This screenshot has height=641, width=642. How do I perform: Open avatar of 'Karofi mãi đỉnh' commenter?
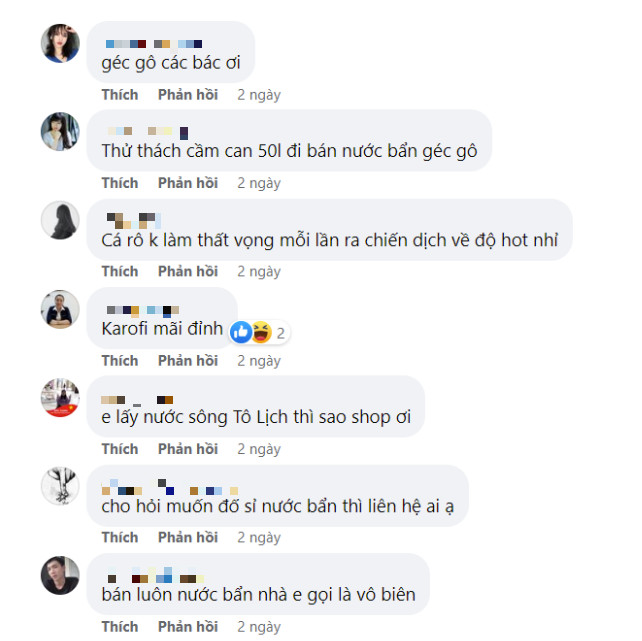[60, 309]
